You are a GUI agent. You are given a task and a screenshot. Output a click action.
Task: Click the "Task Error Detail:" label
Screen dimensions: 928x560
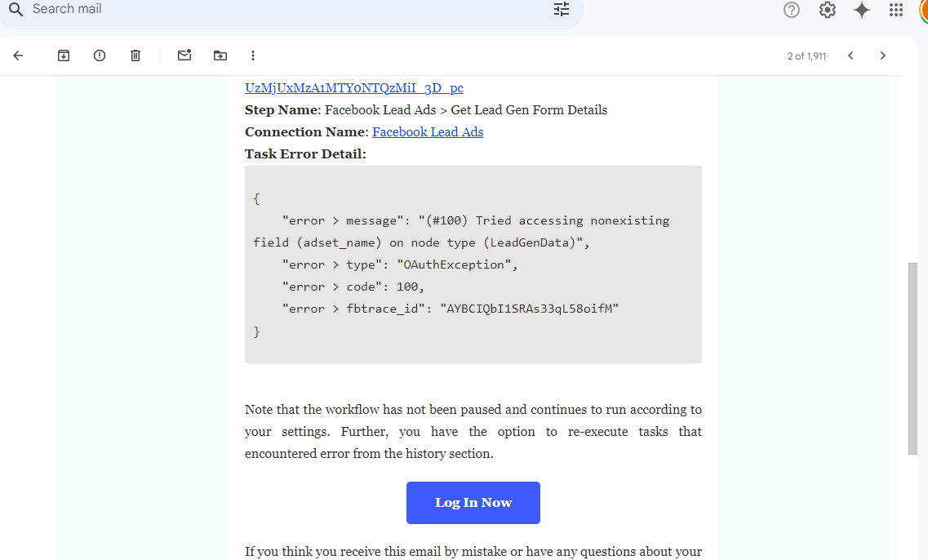(x=305, y=154)
